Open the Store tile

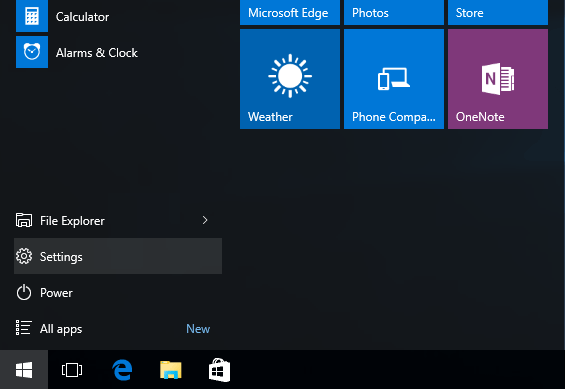[x=498, y=12]
